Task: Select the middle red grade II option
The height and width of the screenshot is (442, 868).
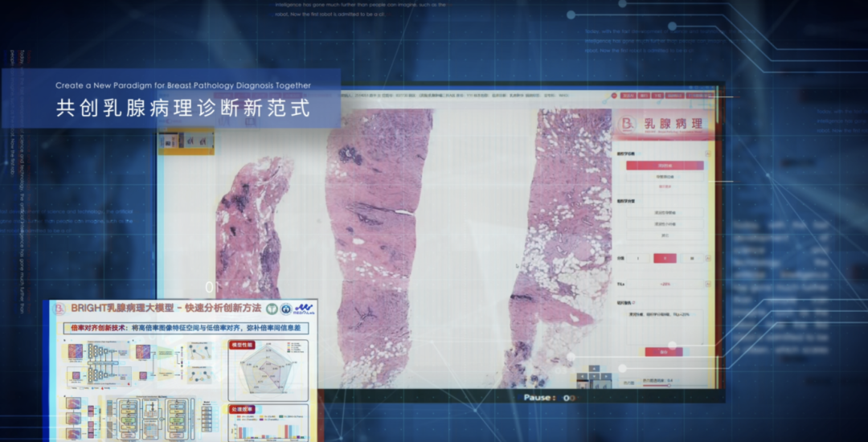Action: [664, 258]
